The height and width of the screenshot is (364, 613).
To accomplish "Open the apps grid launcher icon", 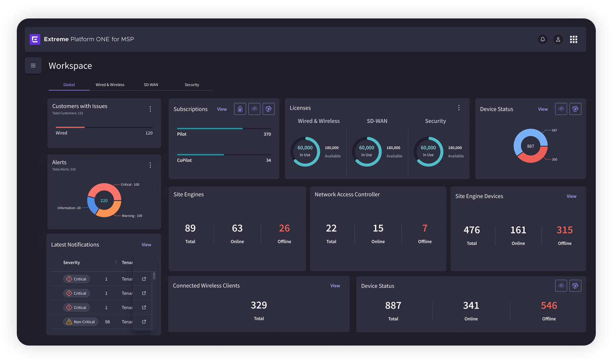I will pos(574,39).
